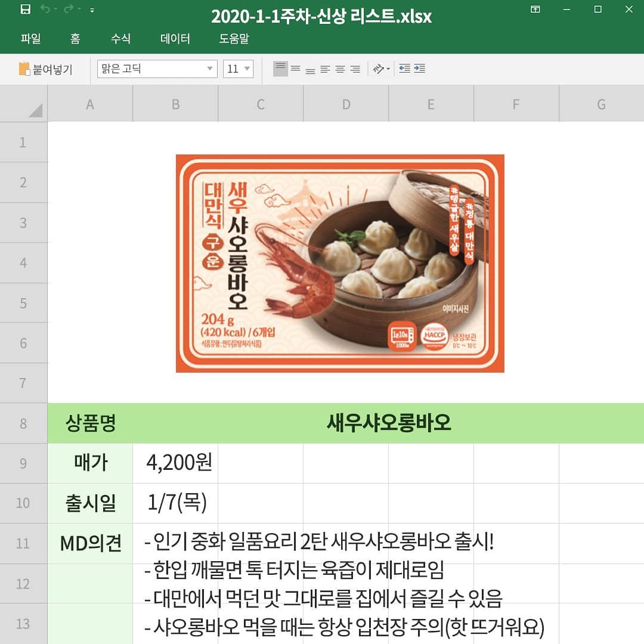Click the 붙여넣기 paste button
The image size is (644, 644).
[x=45, y=69]
